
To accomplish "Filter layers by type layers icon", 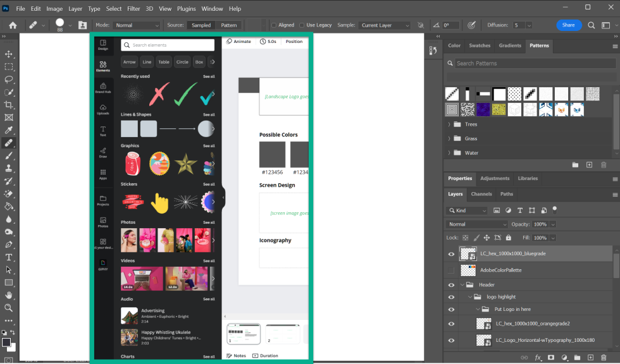I will 520,210.
